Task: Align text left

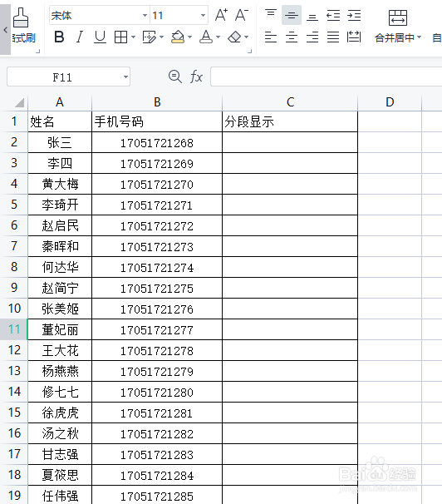Action: [271, 37]
